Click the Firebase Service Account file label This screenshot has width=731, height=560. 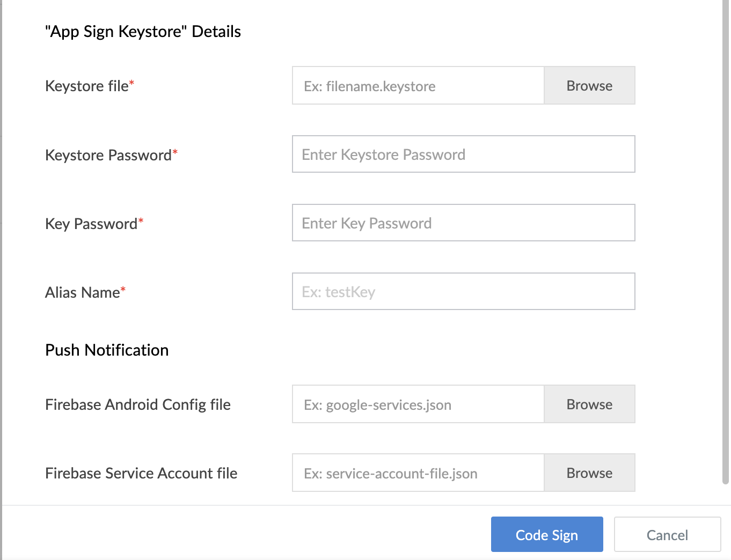pyautogui.click(x=141, y=474)
